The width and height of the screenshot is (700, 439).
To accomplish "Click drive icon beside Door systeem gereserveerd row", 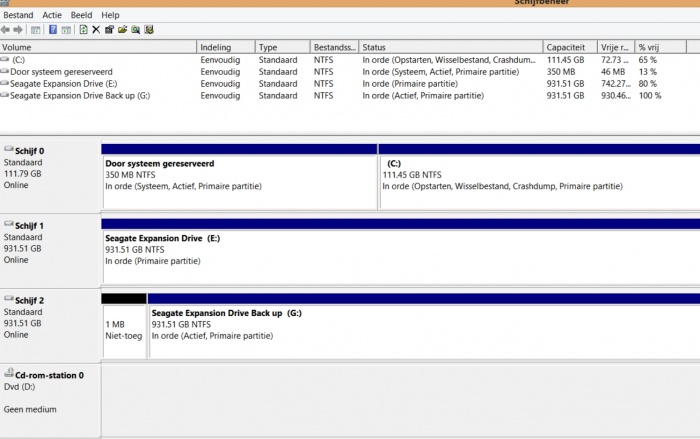I will point(4,71).
